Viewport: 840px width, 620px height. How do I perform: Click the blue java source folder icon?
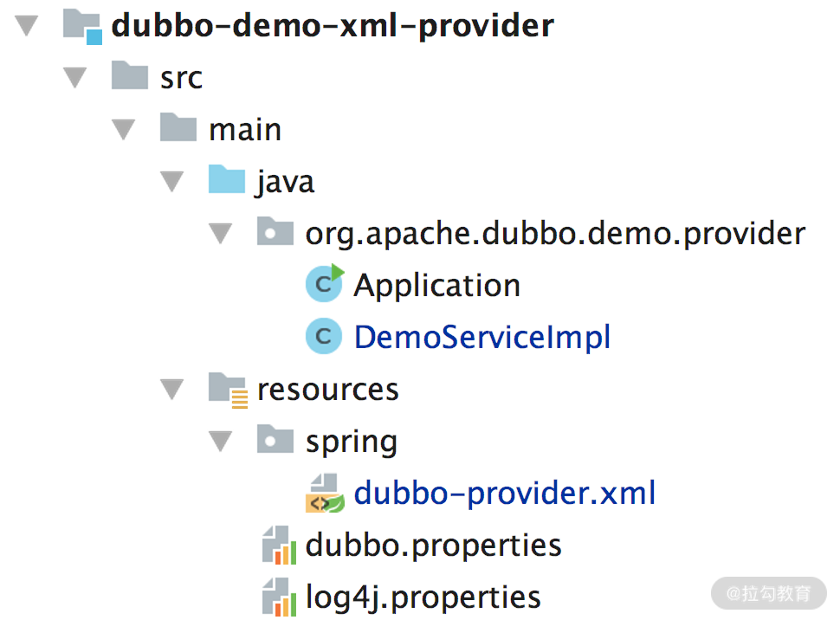click(x=227, y=181)
